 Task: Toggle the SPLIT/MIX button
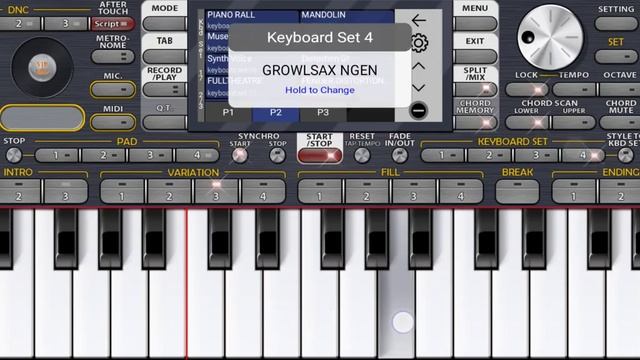pyautogui.click(x=476, y=89)
